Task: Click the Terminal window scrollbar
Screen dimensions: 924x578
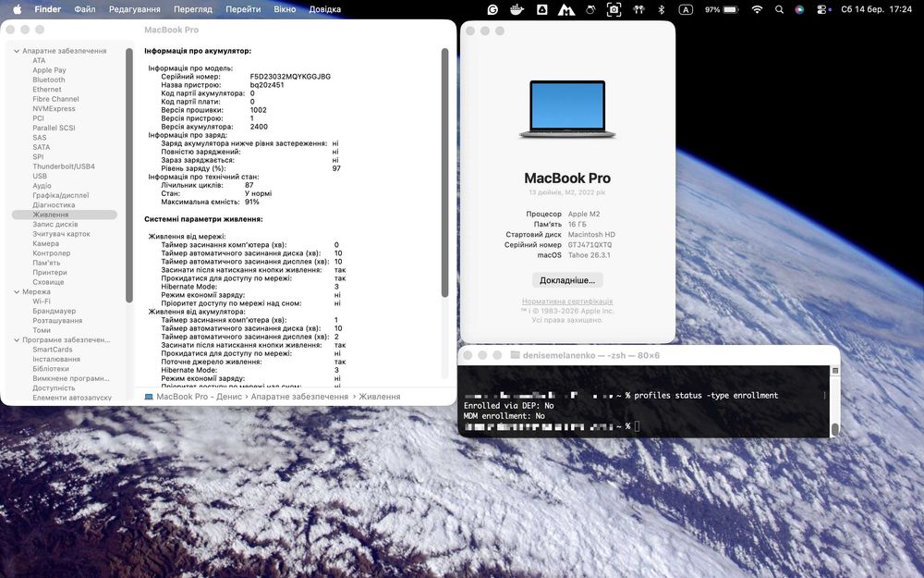Action: click(x=835, y=429)
